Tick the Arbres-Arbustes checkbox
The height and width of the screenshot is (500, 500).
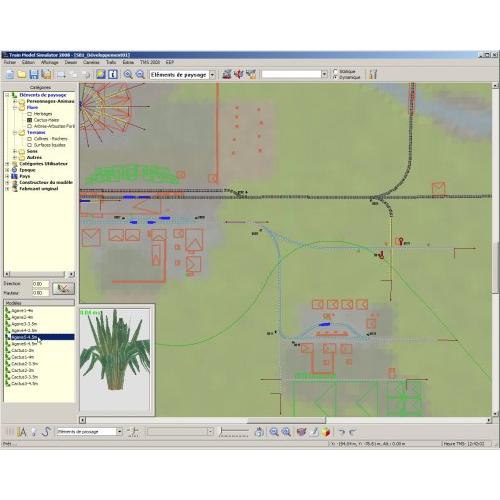[x=29, y=126]
